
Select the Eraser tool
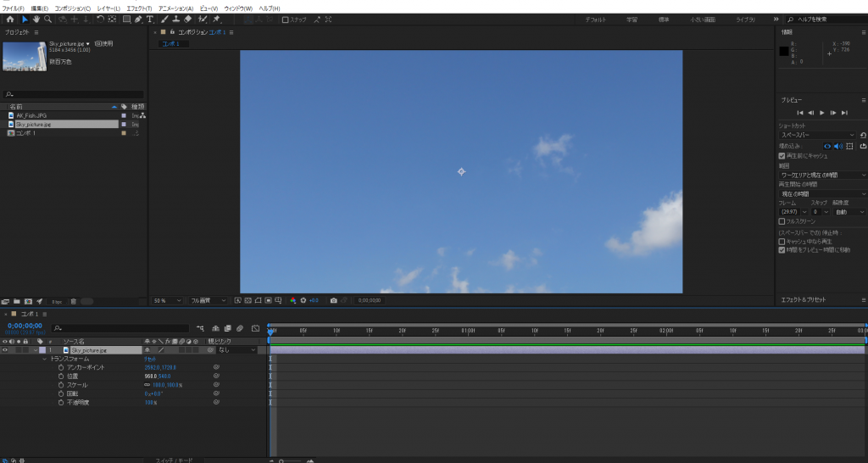click(x=187, y=20)
